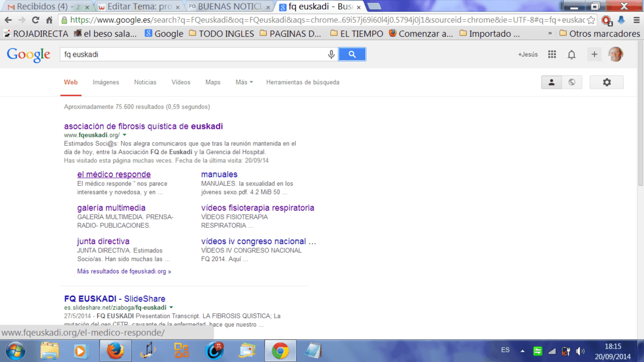Click the blue search magnifier button
644x362 pixels.
pyautogui.click(x=352, y=54)
